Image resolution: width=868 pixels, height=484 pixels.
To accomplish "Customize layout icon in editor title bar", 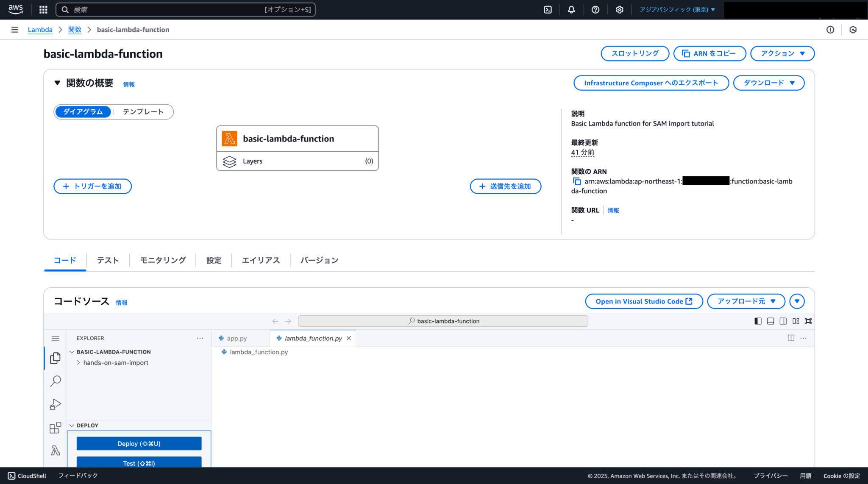I will 796,321.
